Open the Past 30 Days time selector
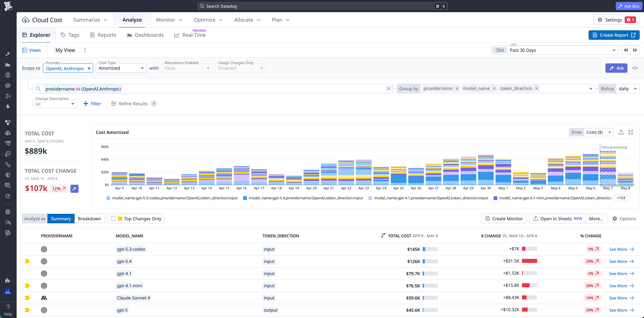The image size is (644, 318). pyautogui.click(x=555, y=50)
